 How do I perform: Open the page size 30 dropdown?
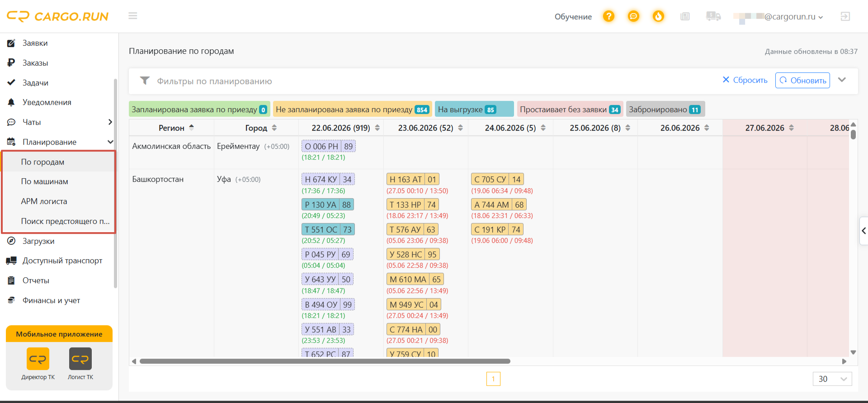tap(832, 379)
